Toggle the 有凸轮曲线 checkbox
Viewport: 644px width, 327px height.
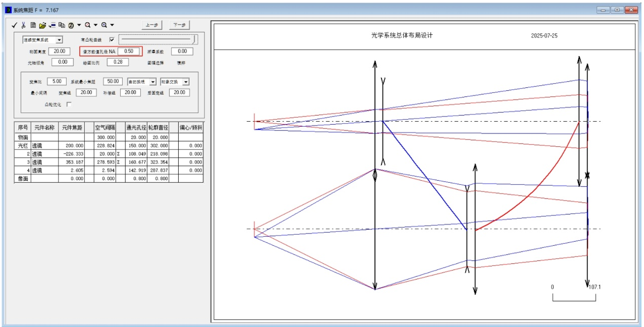pos(111,40)
